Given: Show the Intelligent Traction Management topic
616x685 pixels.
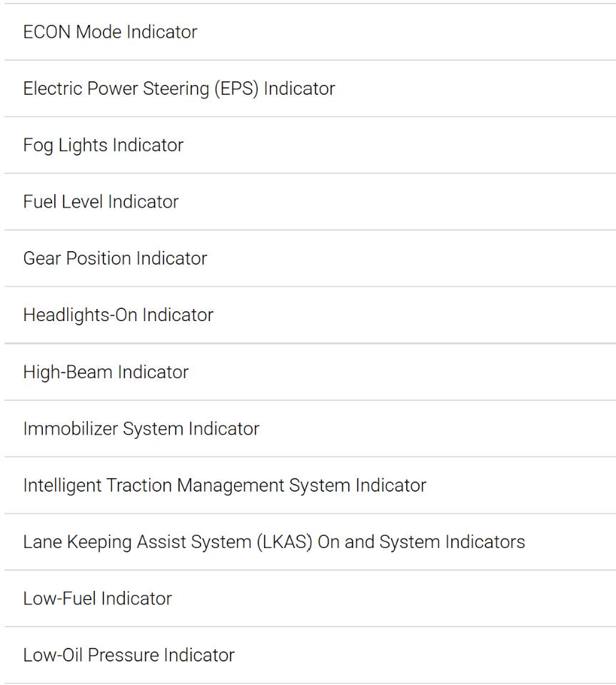Looking at the screenshot, I should click(x=310, y=485).
